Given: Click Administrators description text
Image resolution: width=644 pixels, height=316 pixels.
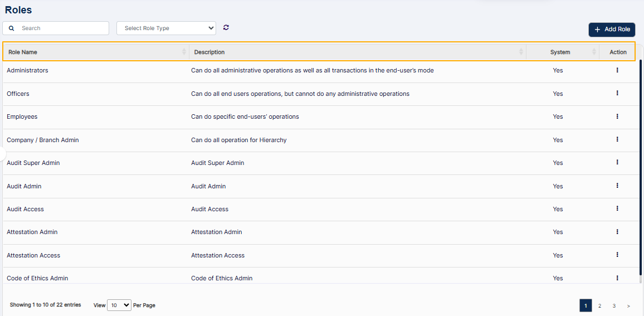Looking at the screenshot, I should click(313, 70).
